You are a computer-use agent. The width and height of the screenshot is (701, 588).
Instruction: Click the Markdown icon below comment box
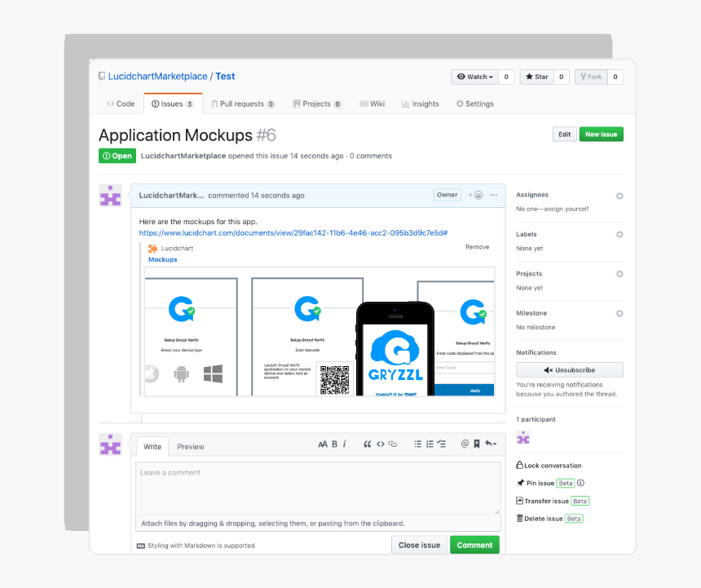coord(140,546)
